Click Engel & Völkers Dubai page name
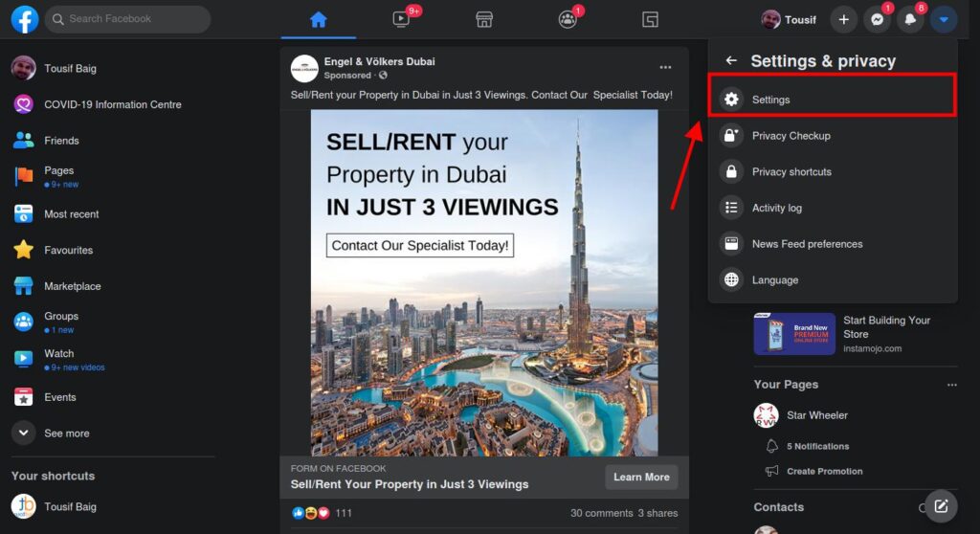This screenshot has height=534, width=980. pos(379,61)
